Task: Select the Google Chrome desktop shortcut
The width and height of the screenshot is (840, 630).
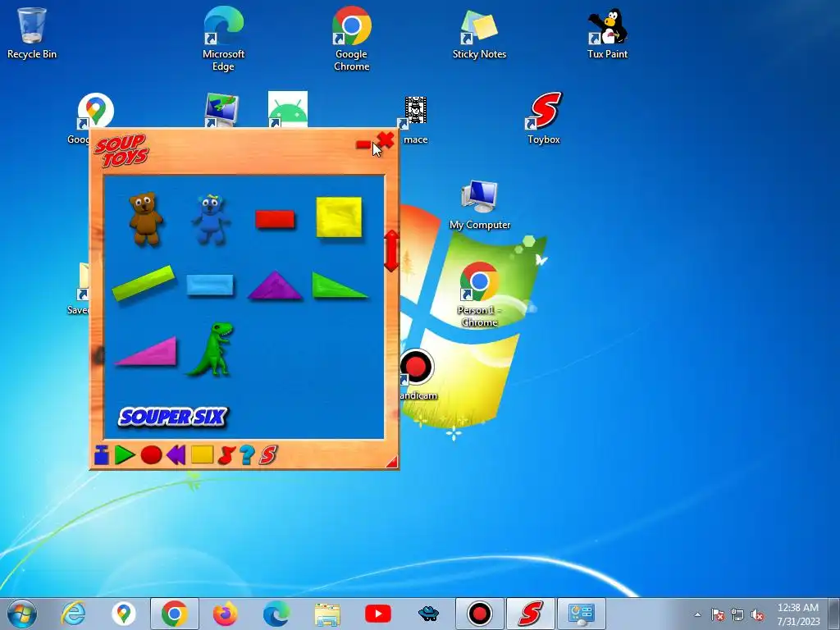Action: (351, 39)
